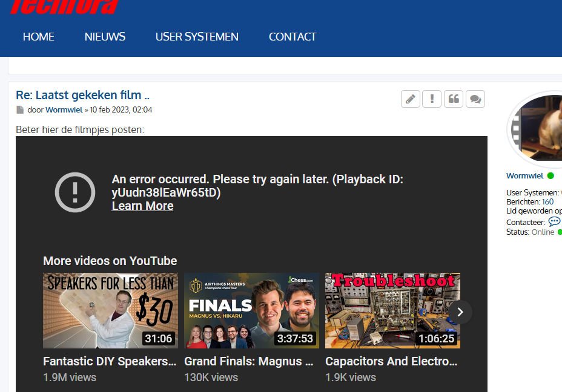Click the 'Capacitors And Electro...' video title

(x=391, y=361)
